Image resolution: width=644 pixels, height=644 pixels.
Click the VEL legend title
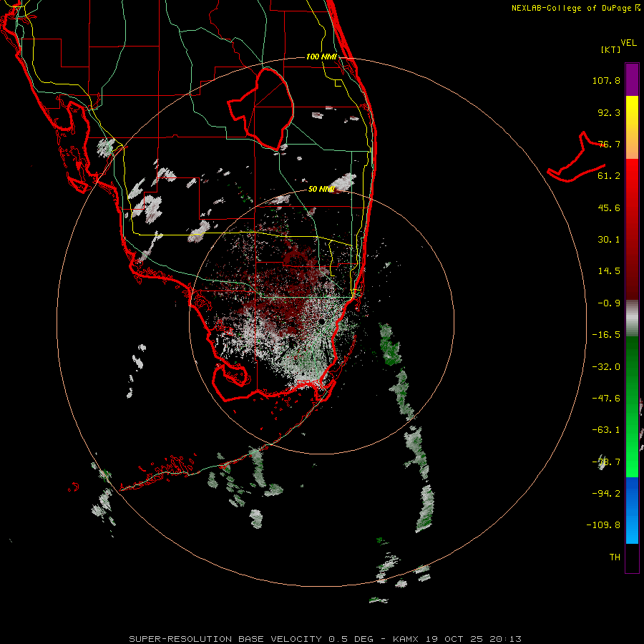point(628,43)
